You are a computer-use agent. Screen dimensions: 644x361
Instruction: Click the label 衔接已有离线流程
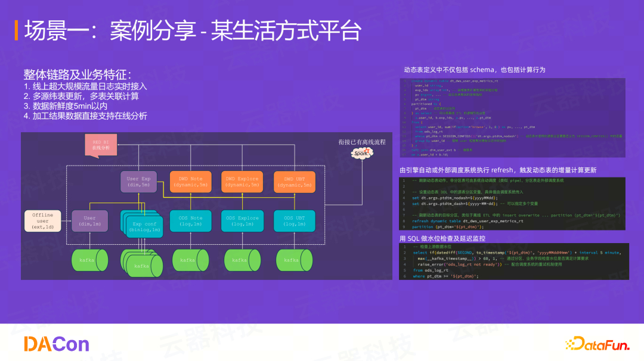coord(362,142)
